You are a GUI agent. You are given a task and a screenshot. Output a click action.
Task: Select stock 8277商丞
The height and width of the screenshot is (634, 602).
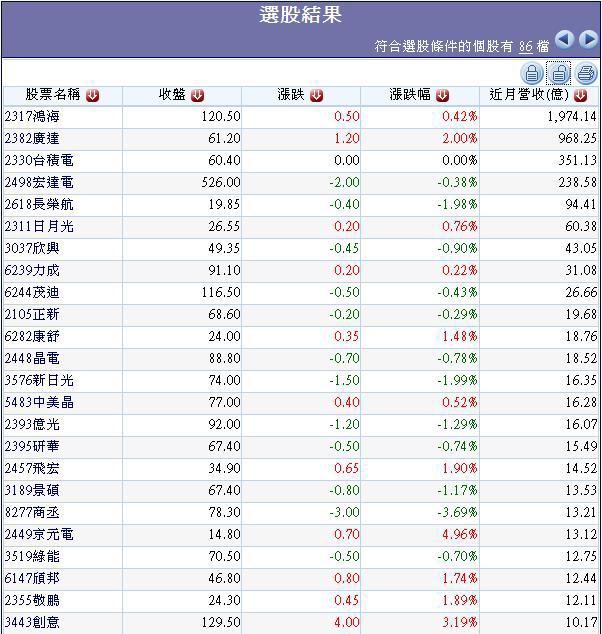click(x=32, y=513)
